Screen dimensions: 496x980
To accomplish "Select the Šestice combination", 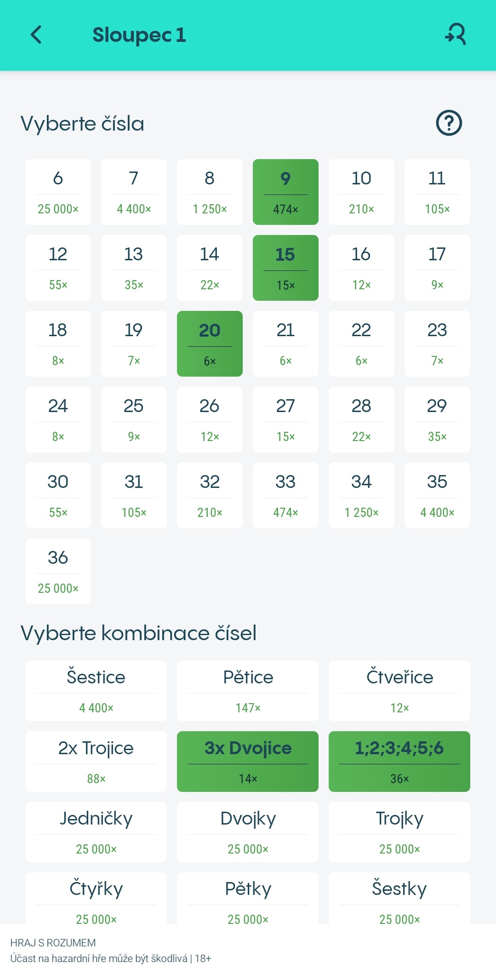I will click(96, 691).
